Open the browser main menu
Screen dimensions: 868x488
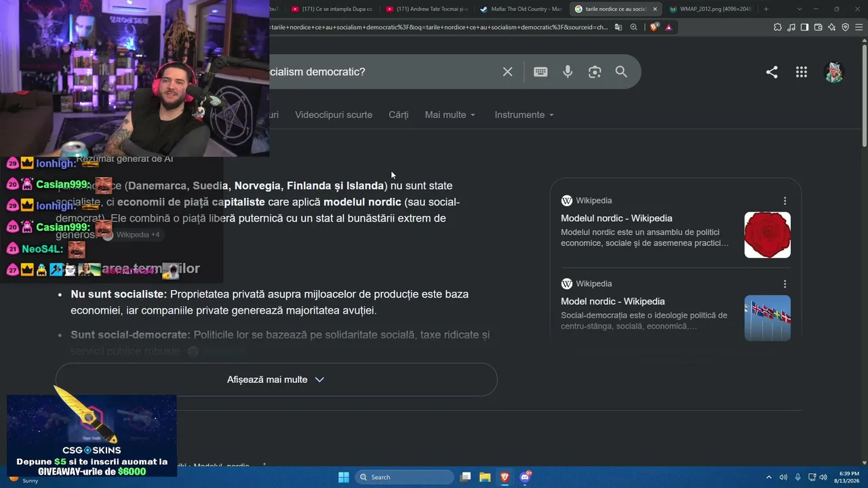pos(859,27)
